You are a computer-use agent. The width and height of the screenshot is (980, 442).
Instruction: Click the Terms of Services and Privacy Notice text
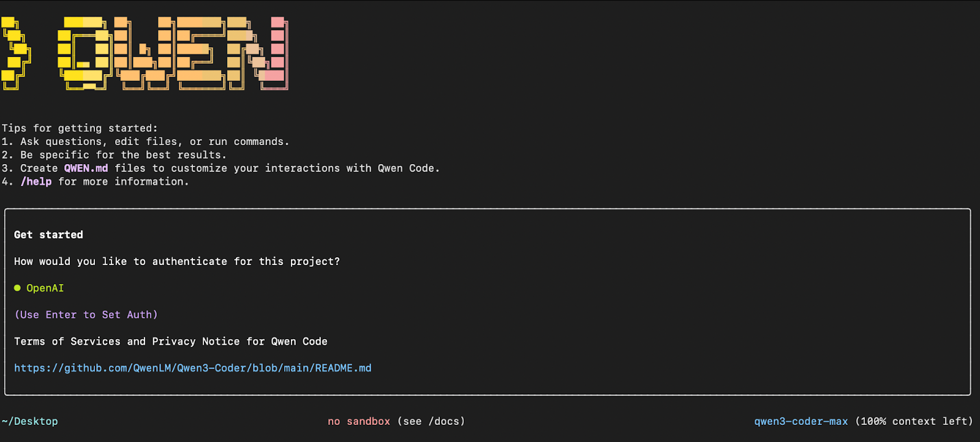pyautogui.click(x=171, y=342)
